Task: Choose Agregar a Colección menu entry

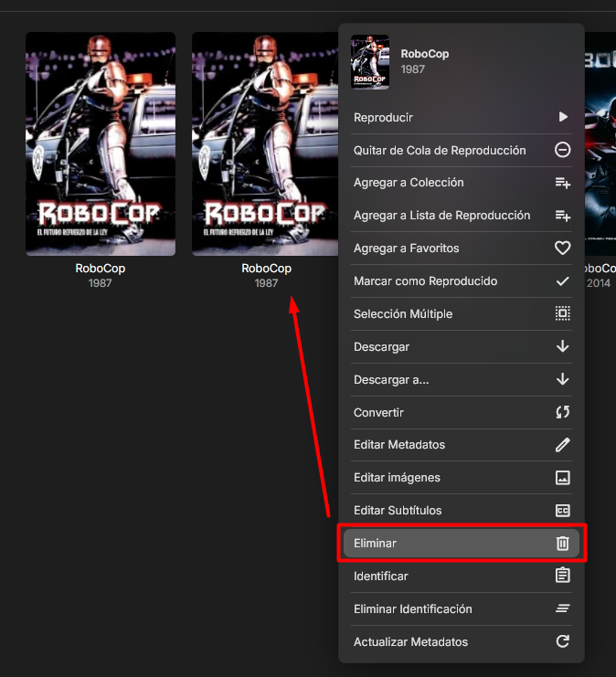Action: click(x=462, y=183)
